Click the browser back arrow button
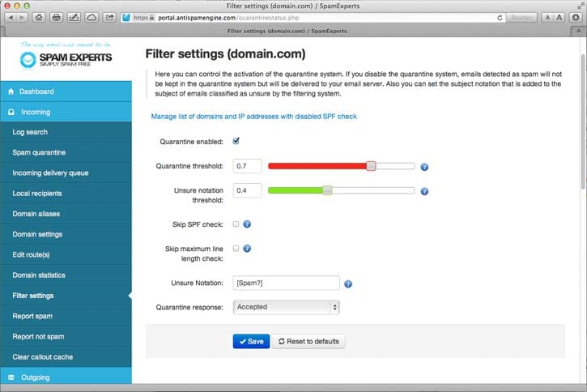The height and width of the screenshot is (392, 587). (x=10, y=17)
